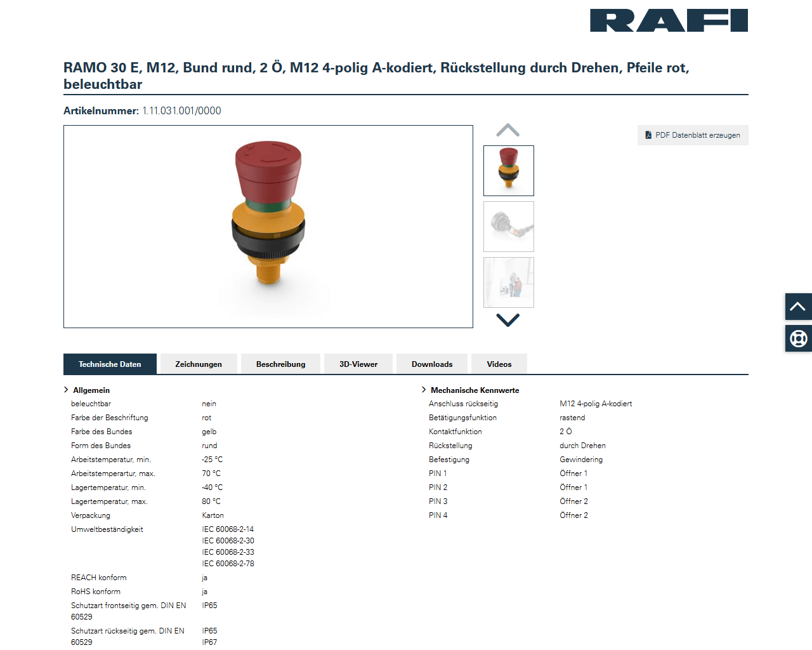Click the value 'durch Drehen'

coord(582,446)
